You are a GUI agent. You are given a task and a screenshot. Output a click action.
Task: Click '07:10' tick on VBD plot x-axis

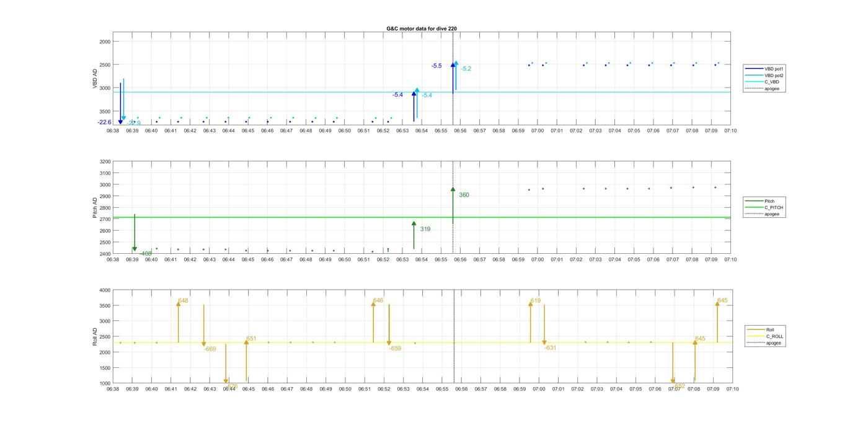tap(730, 131)
